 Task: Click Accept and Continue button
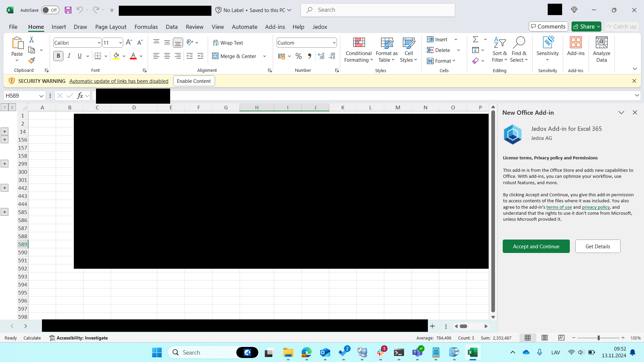(x=536, y=246)
